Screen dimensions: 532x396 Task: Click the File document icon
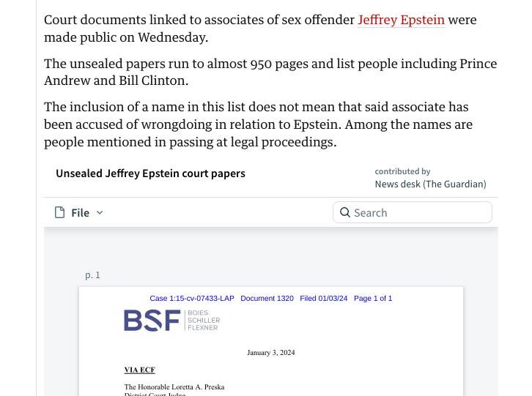pos(59,212)
